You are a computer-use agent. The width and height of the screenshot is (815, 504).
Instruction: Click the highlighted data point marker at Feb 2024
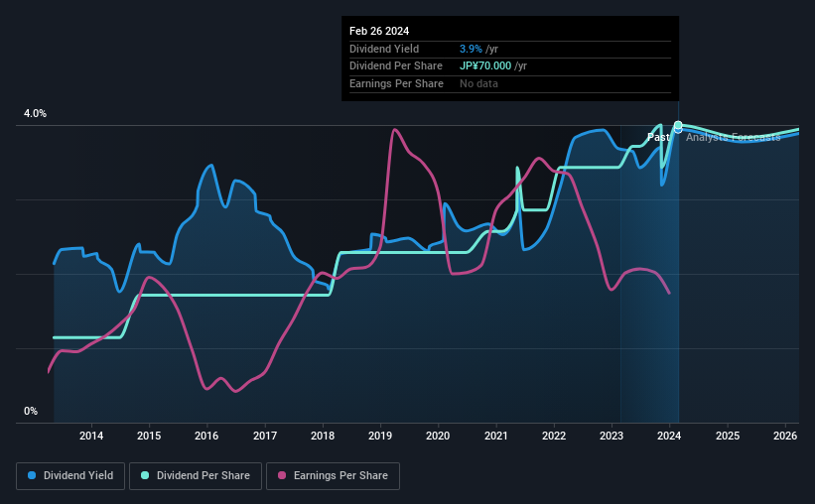click(x=678, y=126)
